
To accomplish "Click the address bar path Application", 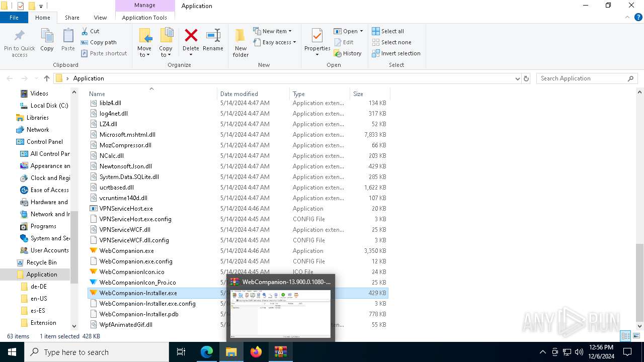I will (89, 78).
